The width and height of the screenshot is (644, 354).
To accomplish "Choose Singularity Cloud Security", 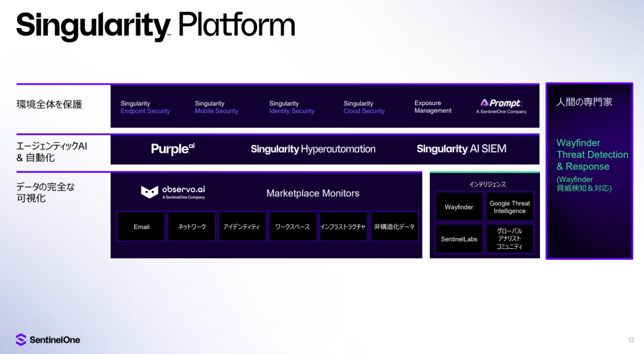I will [364, 108].
